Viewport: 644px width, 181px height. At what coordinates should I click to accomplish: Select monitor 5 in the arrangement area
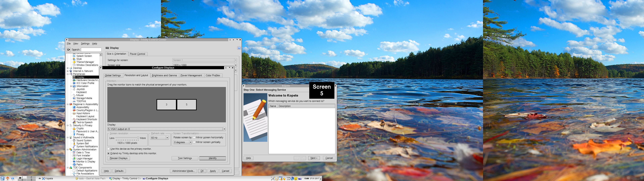[186, 105]
